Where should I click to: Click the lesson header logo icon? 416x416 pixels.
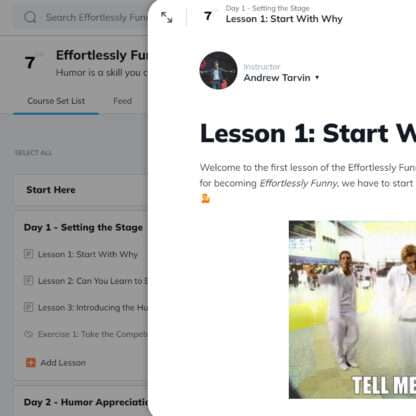[208, 16]
